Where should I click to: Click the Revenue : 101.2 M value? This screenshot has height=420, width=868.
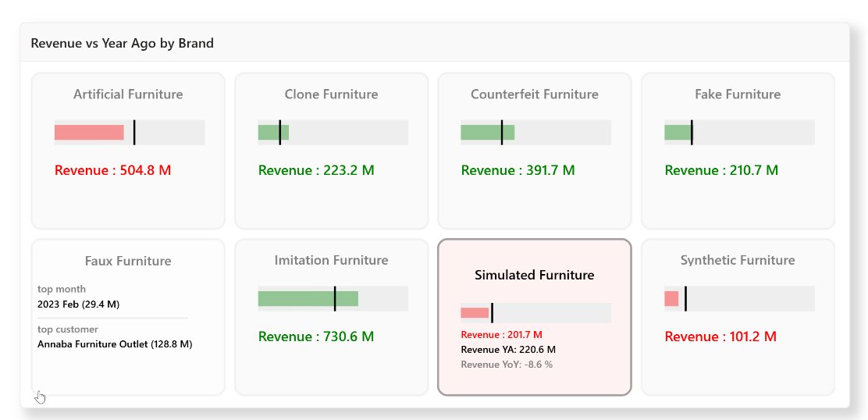(720, 336)
